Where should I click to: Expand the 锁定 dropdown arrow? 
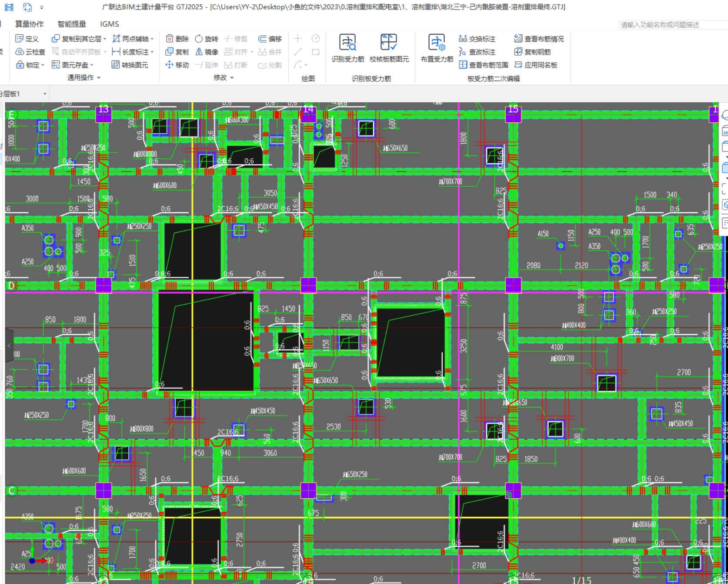coord(43,65)
